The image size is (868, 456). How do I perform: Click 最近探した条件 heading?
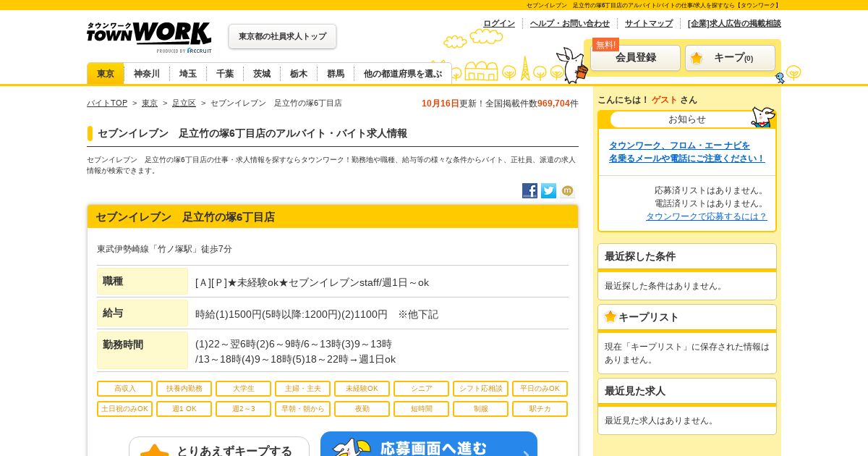click(x=640, y=256)
